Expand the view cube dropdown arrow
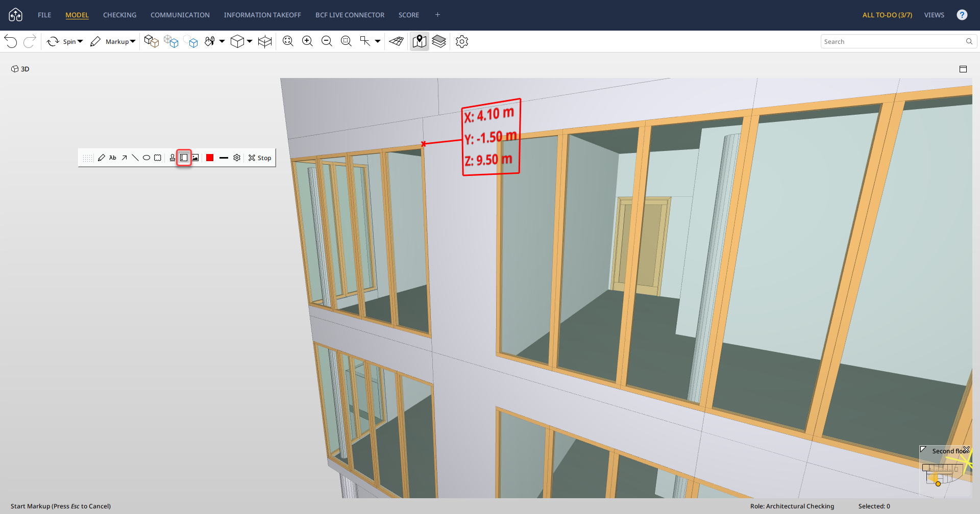Viewport: 980px width, 514px height. [x=250, y=42]
